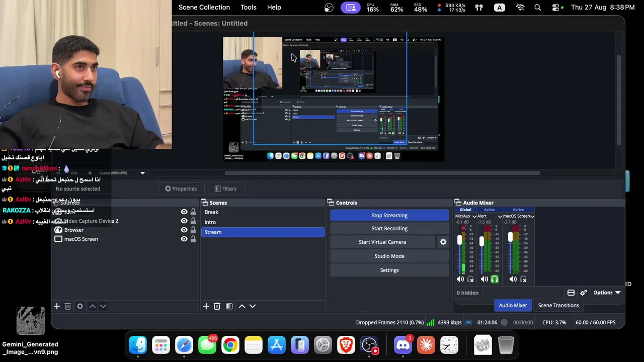Move the selected scene up
Viewport: 644px width, 362px height.
242,306
